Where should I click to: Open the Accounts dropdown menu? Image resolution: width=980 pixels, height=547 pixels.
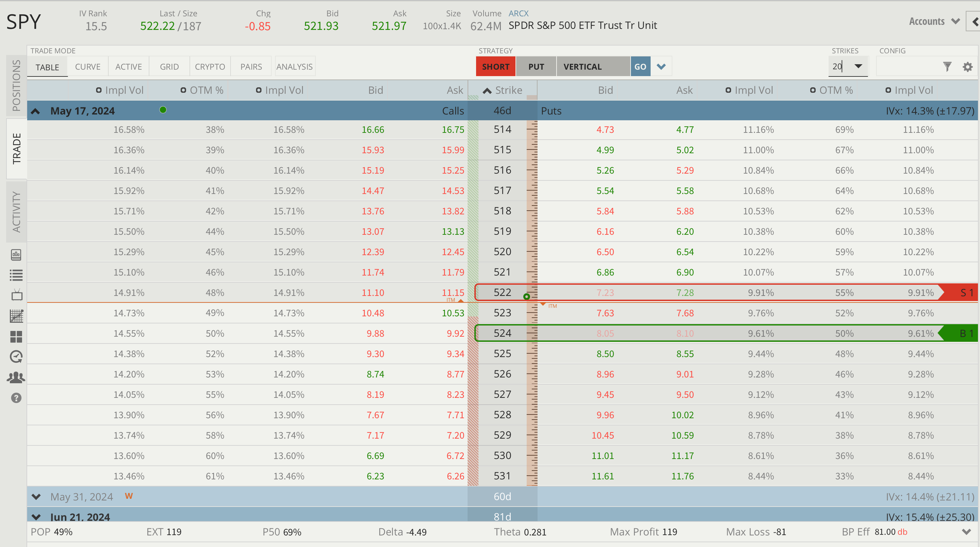point(934,21)
